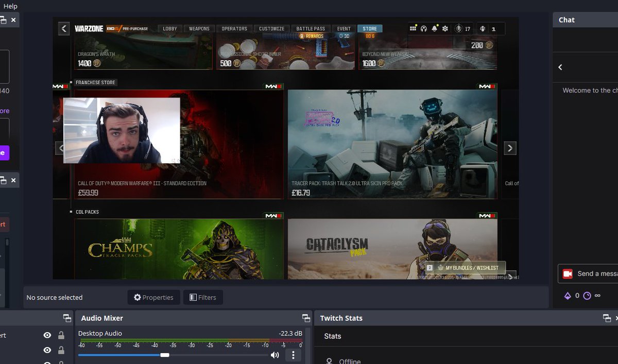Screen dimensions: 618x364
Task: Pop out the Twitch Stats dock
Action: pyautogui.click(x=607, y=318)
